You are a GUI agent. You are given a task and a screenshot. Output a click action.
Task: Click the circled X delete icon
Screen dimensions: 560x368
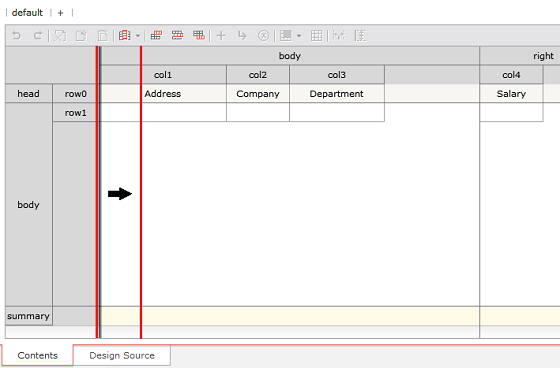pyautogui.click(x=264, y=36)
